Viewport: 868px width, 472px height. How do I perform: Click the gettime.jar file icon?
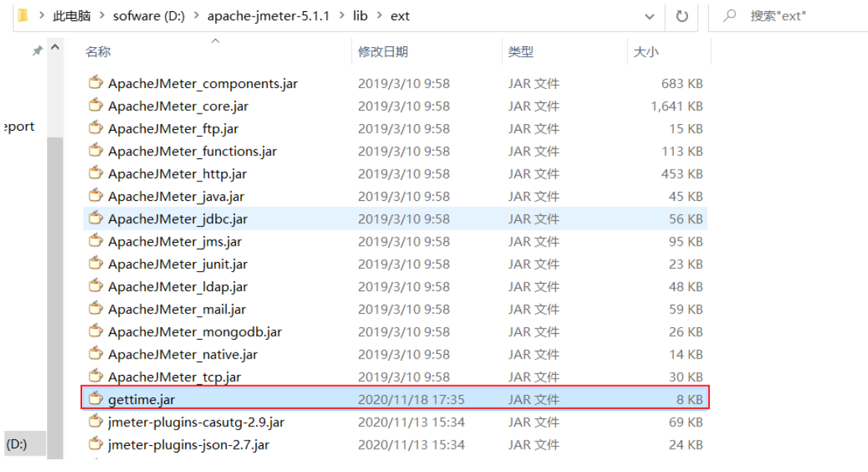[x=96, y=399]
